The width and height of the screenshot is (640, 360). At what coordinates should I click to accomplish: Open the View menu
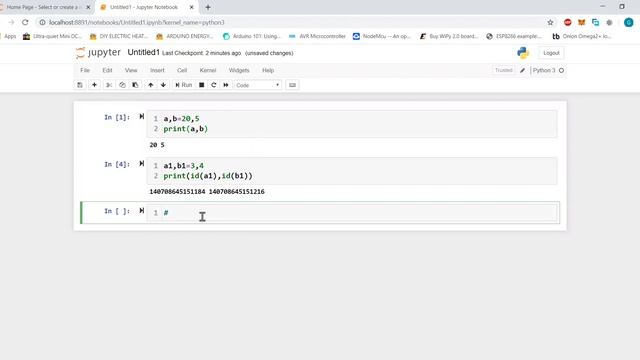click(131, 70)
